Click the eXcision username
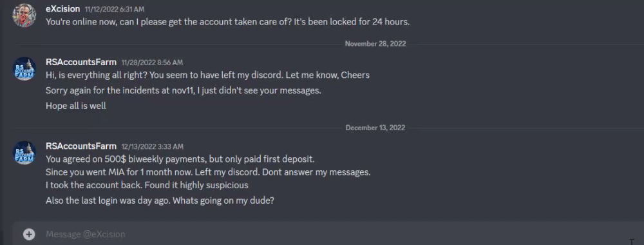The width and height of the screenshot is (644, 245). tap(63, 9)
